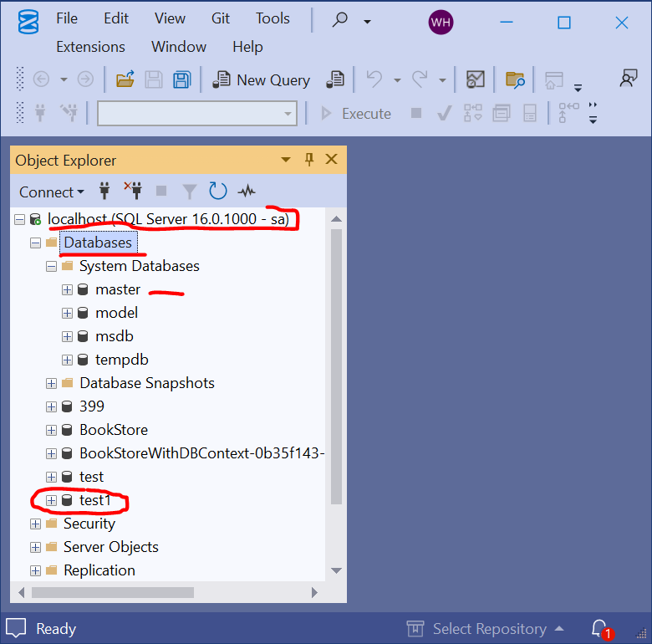
Task: Expand the test database node
Action: pos(52,477)
